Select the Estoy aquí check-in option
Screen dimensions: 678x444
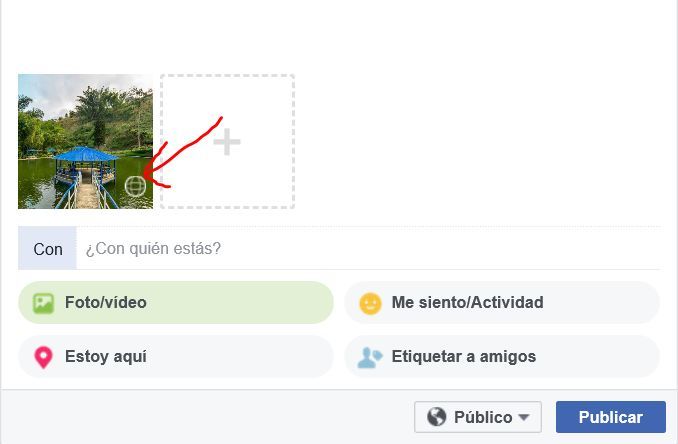point(176,357)
